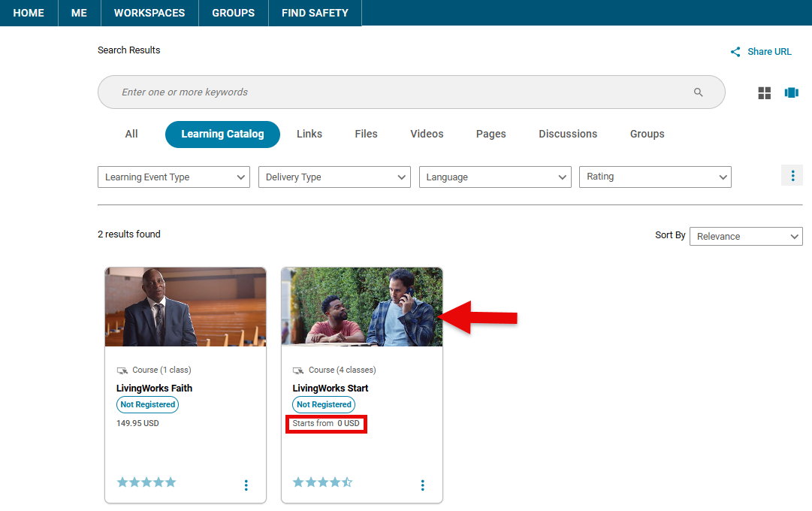This screenshot has width=812, height=511.
Task: Open WORKSPACES navigation item
Action: point(149,13)
